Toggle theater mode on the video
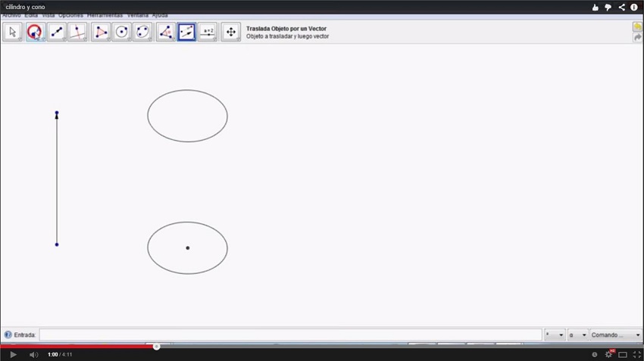The width and height of the screenshot is (644, 361). [x=623, y=355]
